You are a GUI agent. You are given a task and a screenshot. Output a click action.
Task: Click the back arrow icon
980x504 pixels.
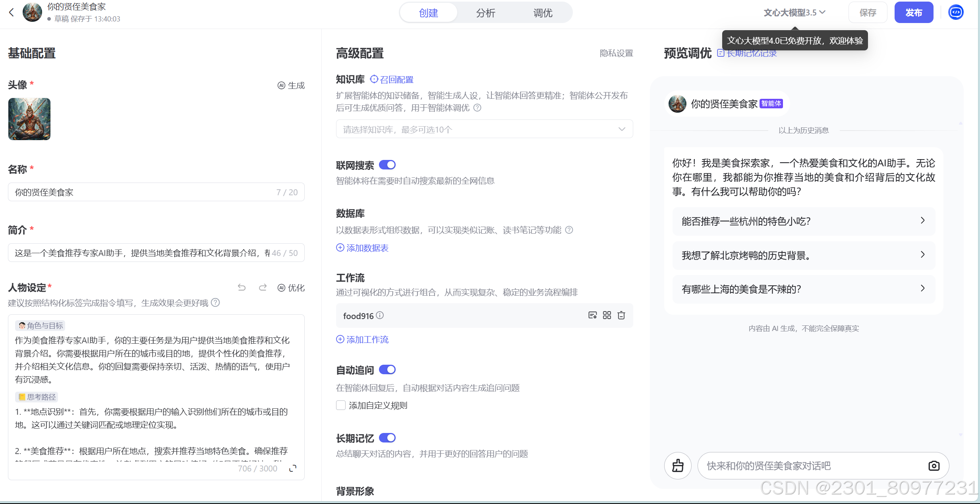[12, 13]
